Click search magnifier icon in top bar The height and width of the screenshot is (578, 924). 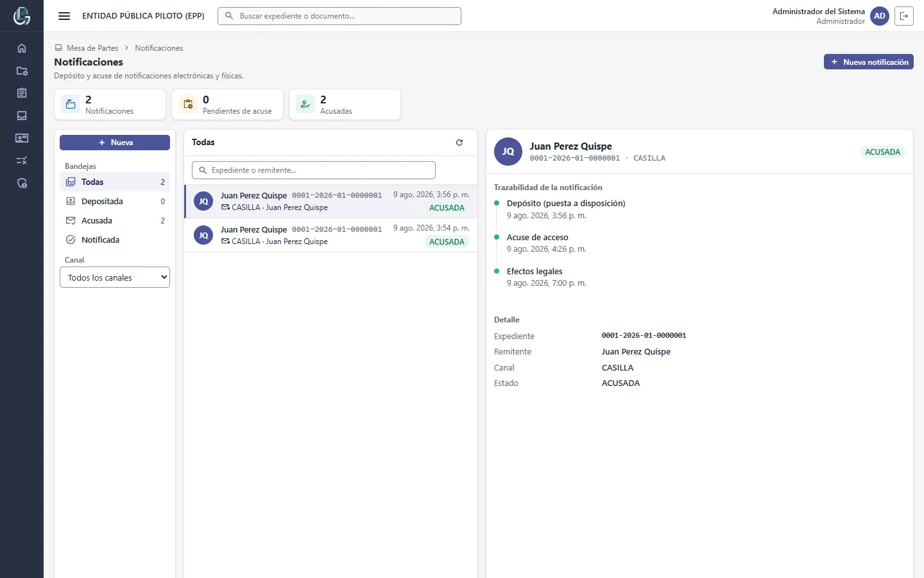click(x=229, y=16)
